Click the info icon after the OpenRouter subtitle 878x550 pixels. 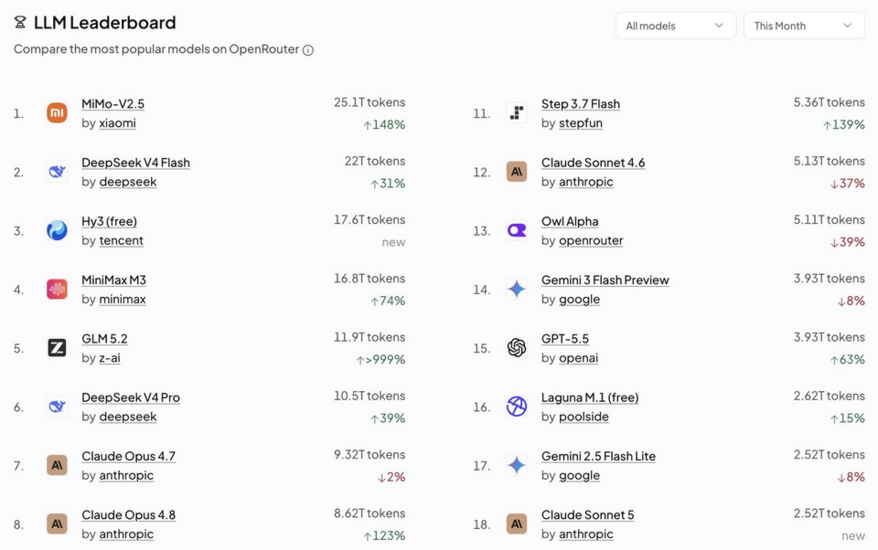(x=308, y=50)
